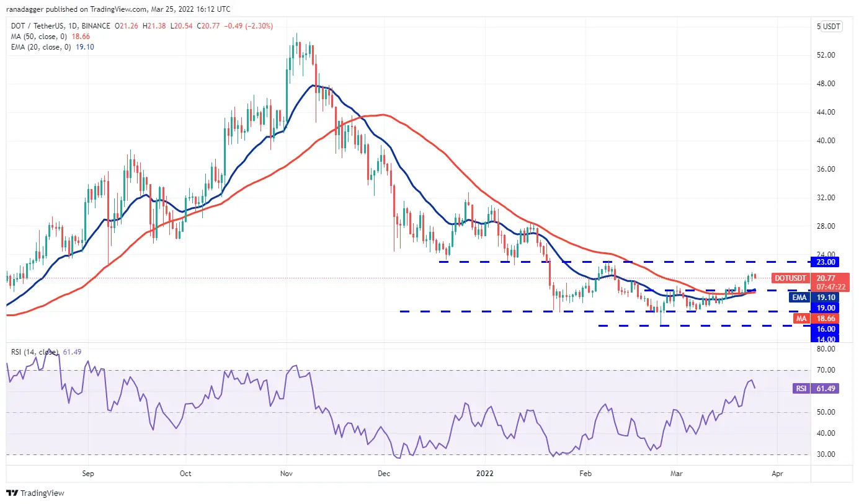The width and height of the screenshot is (859, 504).
Task: Click the USDT currency label on price axis
Action: pos(831,27)
